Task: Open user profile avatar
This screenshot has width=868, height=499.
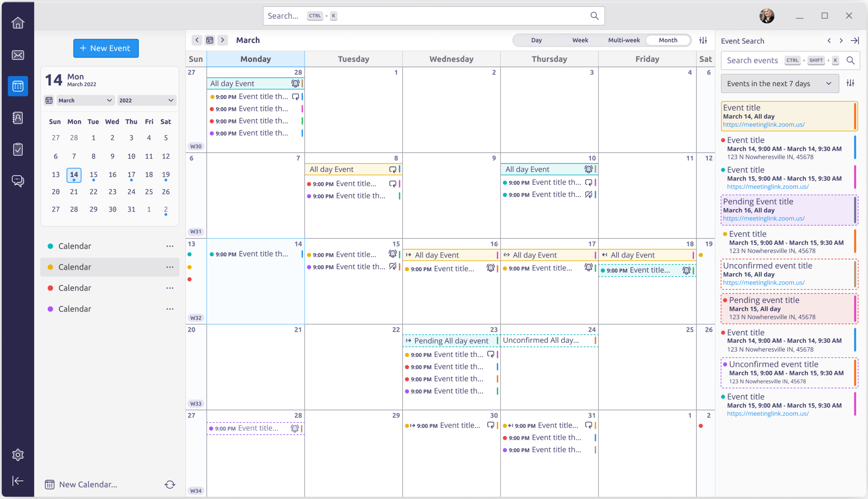Action: [767, 16]
